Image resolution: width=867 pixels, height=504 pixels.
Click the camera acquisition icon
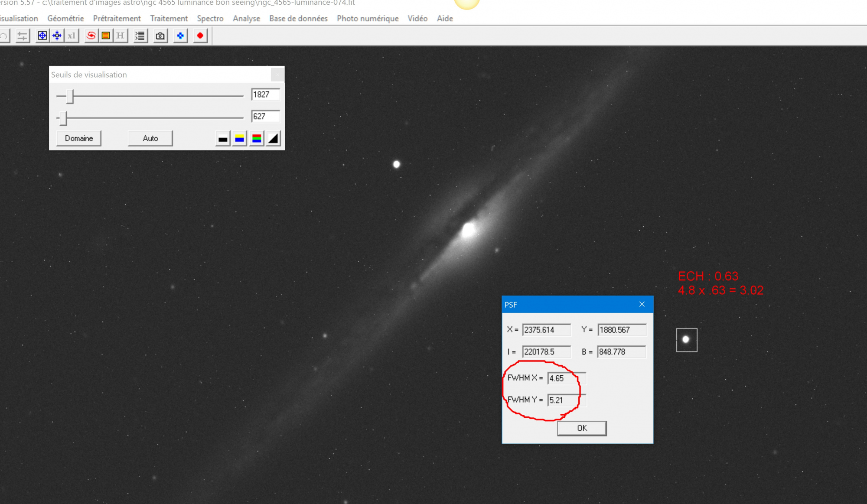(160, 36)
